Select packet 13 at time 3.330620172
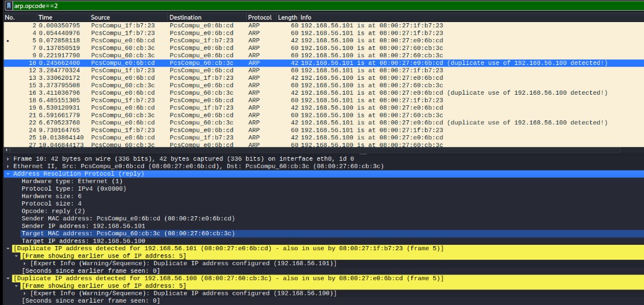Viewport: 644px width, 305px height. (x=324, y=77)
